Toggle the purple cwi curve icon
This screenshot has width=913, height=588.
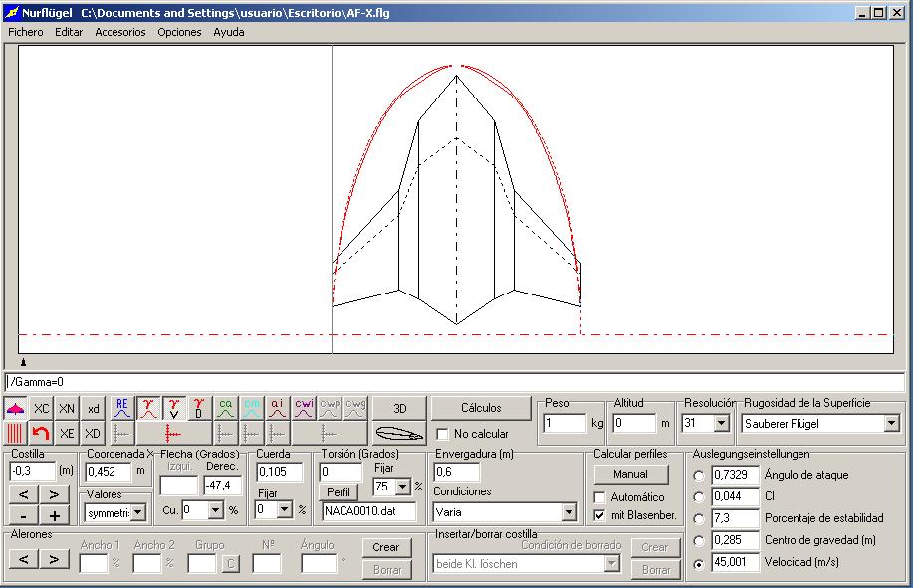click(x=304, y=409)
